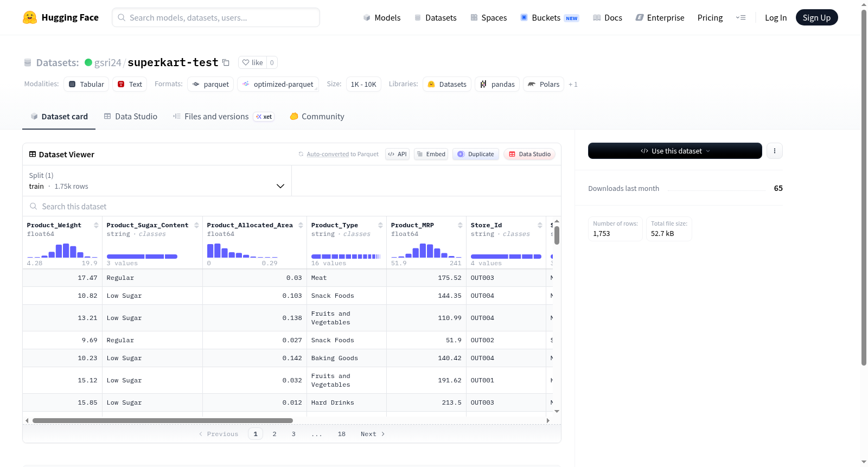This screenshot has width=868, height=467.
Task: Switch to the Data Studio tab
Action: (x=131, y=117)
